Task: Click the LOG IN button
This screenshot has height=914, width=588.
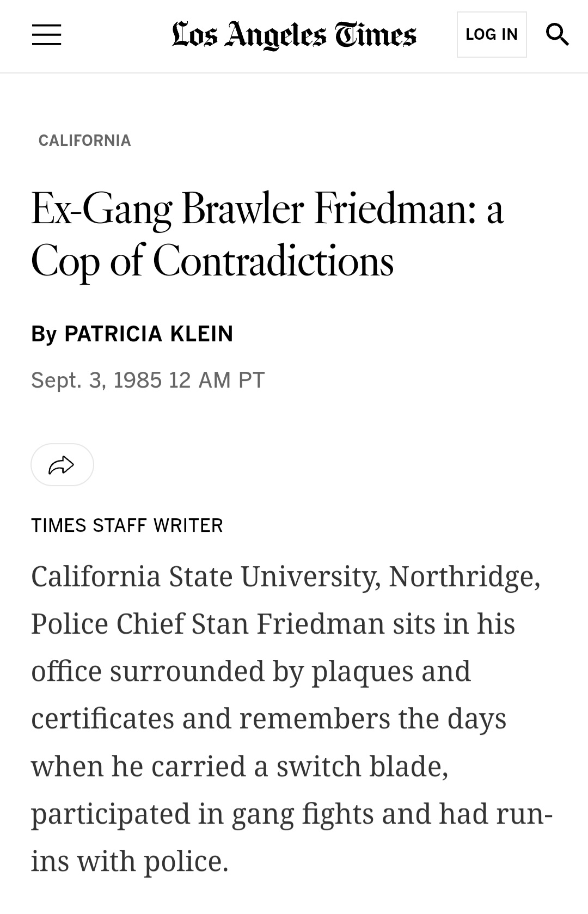Action: (x=492, y=35)
